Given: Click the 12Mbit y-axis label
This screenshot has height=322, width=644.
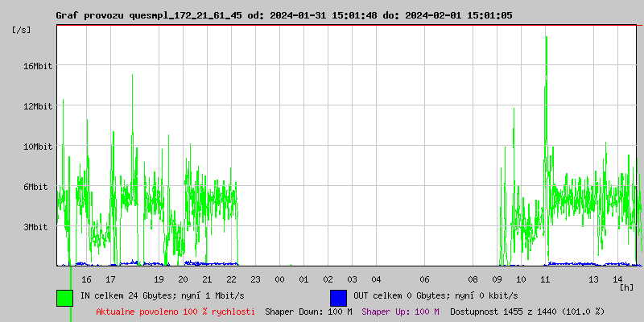Looking at the screenshot, I should click(38, 106).
